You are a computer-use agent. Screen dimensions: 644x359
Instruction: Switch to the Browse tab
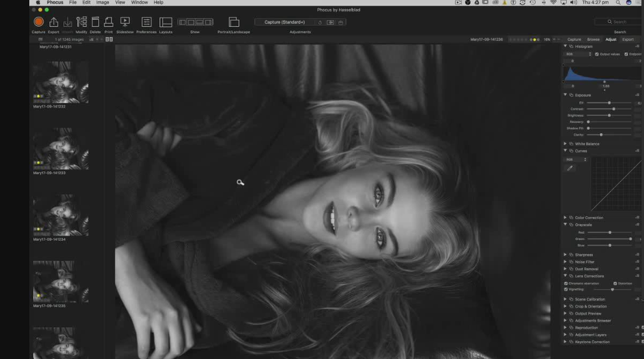coord(593,39)
